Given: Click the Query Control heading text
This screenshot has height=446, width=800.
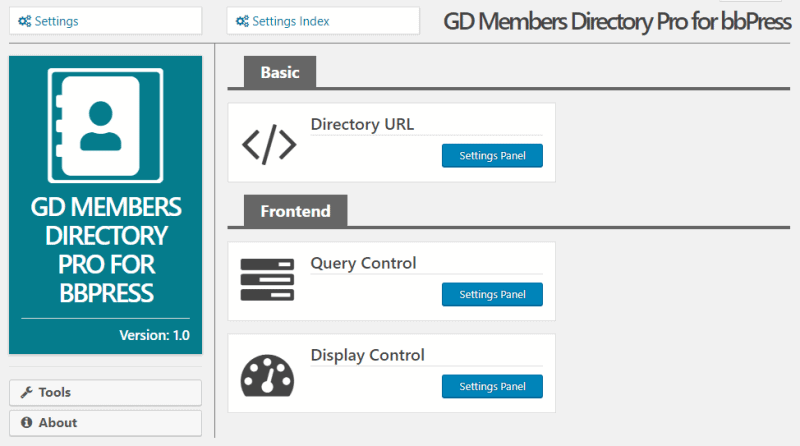Looking at the screenshot, I should pos(363,263).
